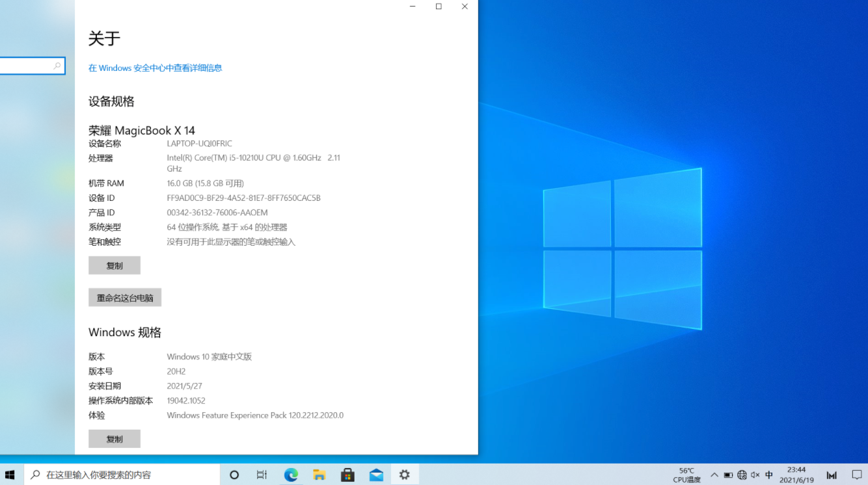Viewport: 868px width, 485px height.
Task: Click the version number 20H2
Action: click(176, 371)
